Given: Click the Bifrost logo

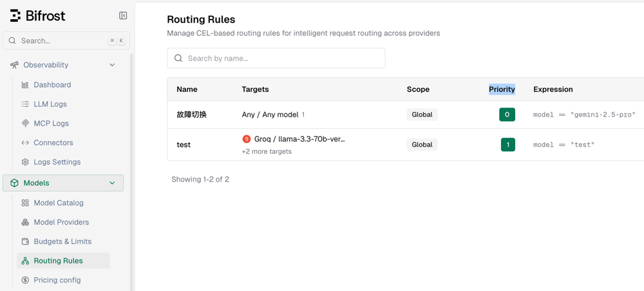Looking at the screenshot, I should (x=38, y=15).
